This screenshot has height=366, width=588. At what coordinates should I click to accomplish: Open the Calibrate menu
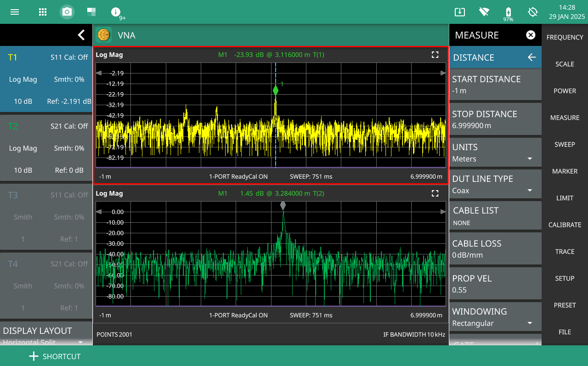pos(565,225)
